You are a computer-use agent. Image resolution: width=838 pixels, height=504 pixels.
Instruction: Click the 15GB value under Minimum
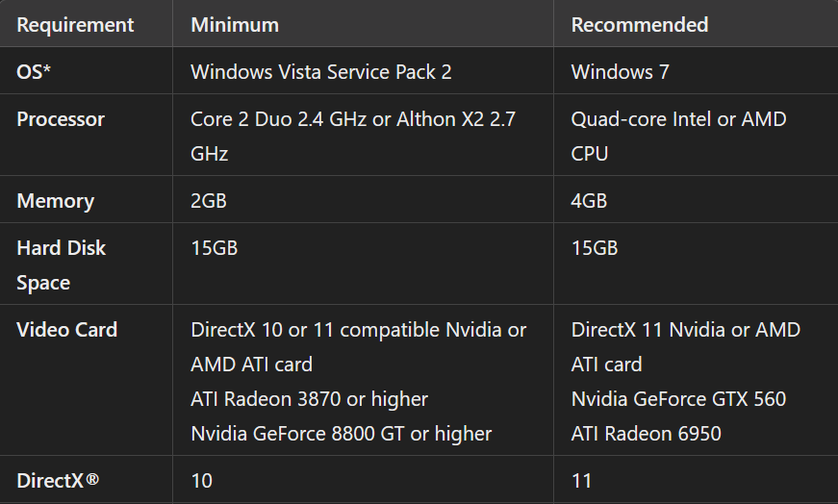214,248
